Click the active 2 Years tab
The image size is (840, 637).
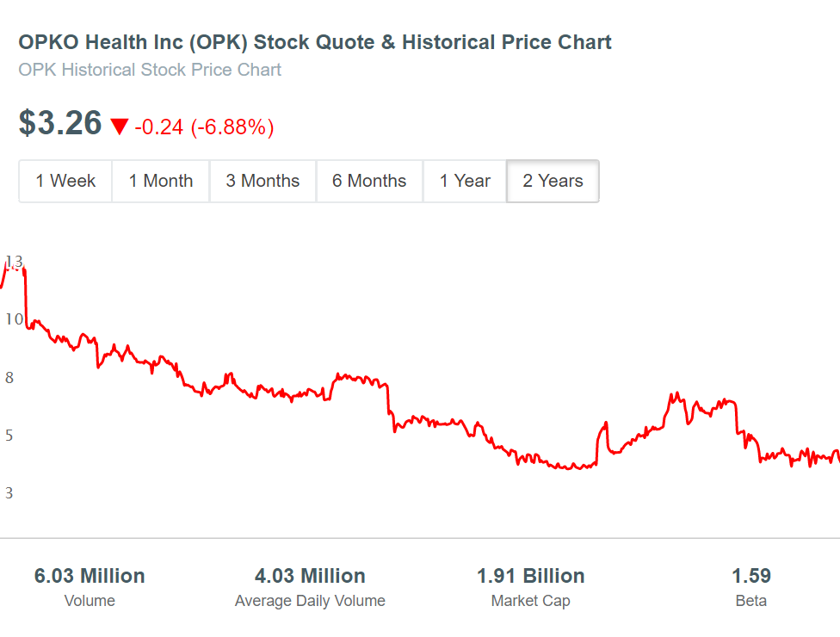click(553, 181)
